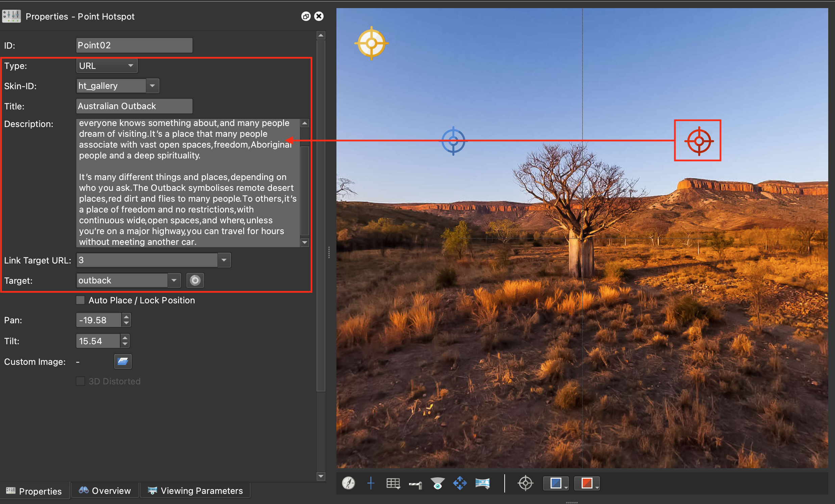This screenshot has height=504, width=835.
Task: Increase the Pan value with up stepper
Action: 126,317
